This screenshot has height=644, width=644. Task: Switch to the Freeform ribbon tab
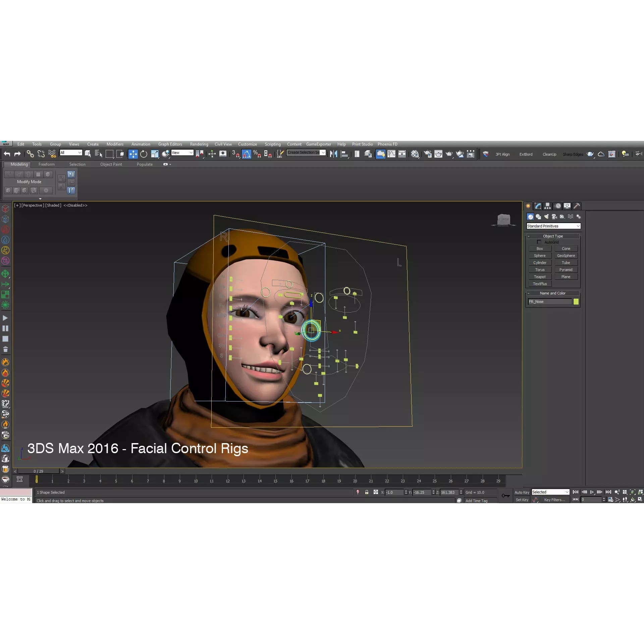coord(47,164)
